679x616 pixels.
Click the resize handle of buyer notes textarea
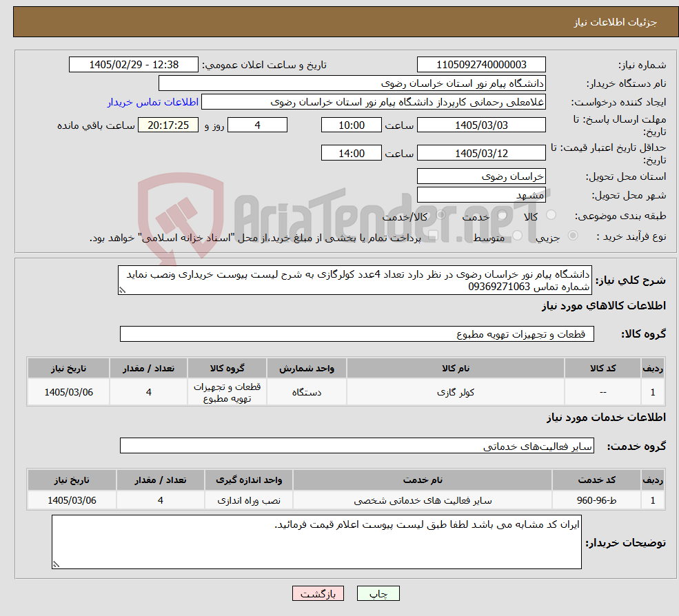click(56, 564)
